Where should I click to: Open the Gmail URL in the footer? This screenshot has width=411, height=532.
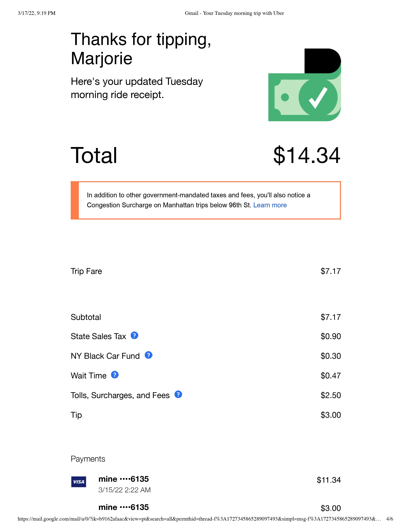click(x=199, y=519)
